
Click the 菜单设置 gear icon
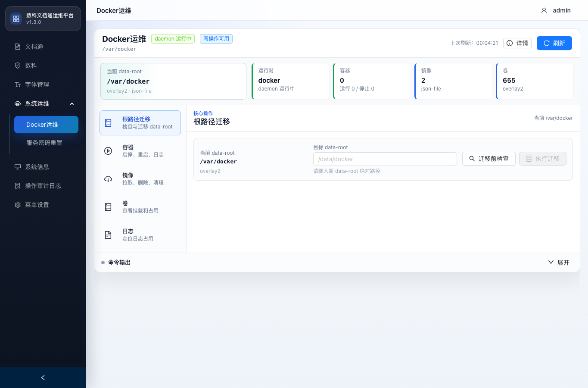[x=18, y=205]
